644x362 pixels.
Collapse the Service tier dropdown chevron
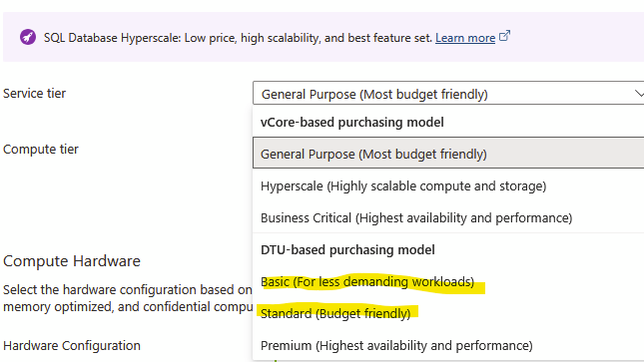click(639, 93)
